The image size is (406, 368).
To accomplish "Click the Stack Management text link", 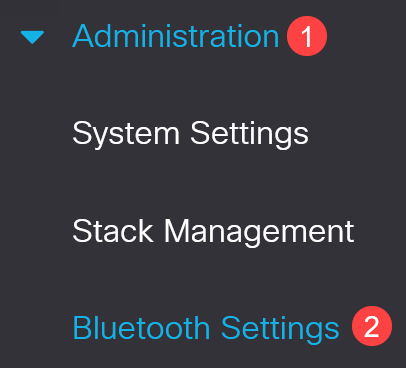I will 213,231.
